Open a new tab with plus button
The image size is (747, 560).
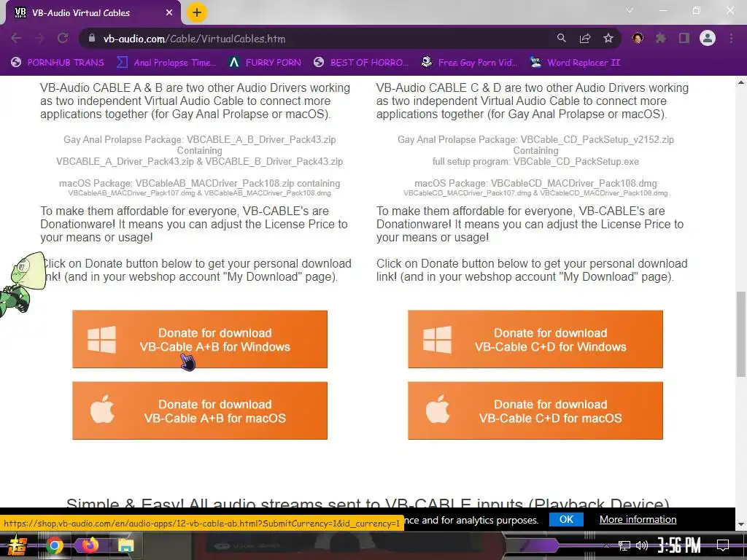tap(197, 12)
